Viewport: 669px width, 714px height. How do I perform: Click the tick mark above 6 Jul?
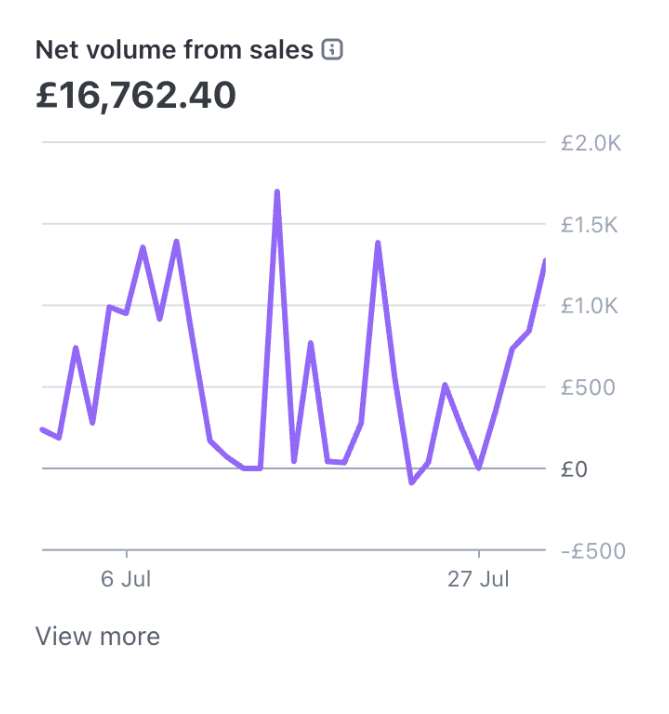point(126,554)
